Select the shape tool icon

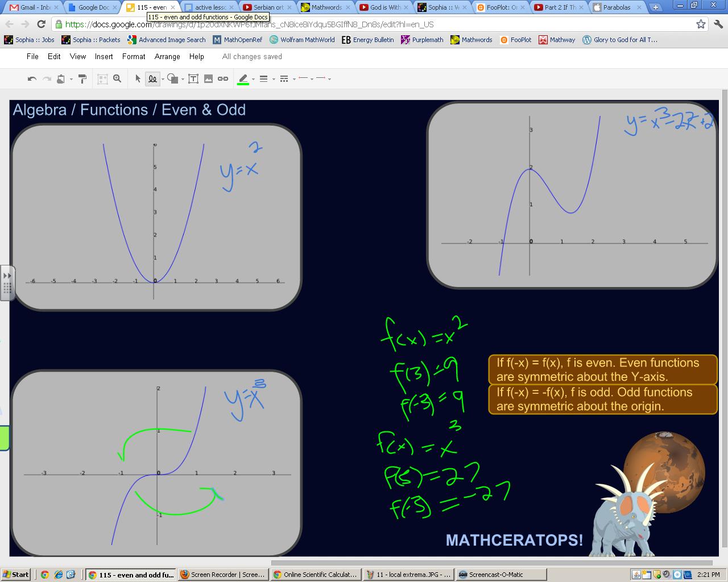(x=173, y=79)
